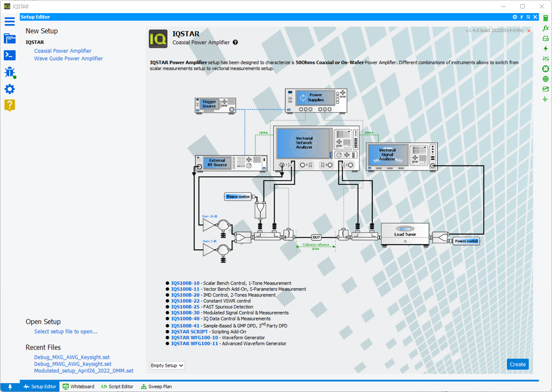Click the Trigger Source instrument in diagram
This screenshot has width=552, height=392.
click(216, 105)
